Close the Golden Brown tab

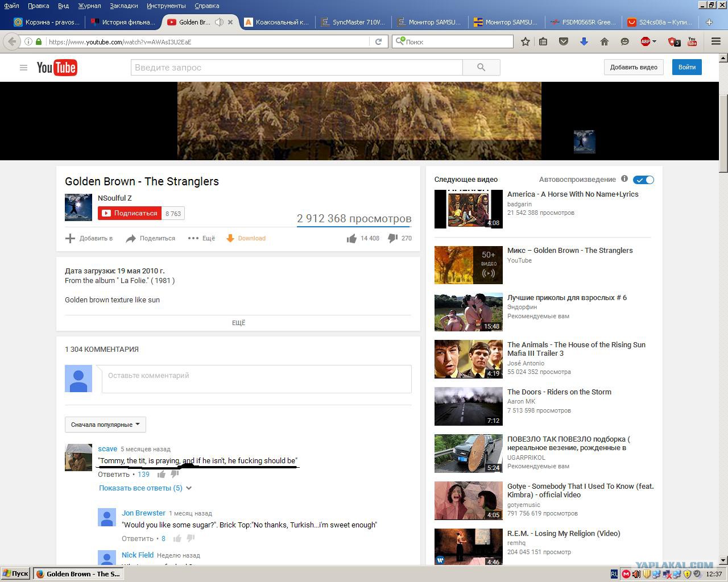(x=230, y=22)
